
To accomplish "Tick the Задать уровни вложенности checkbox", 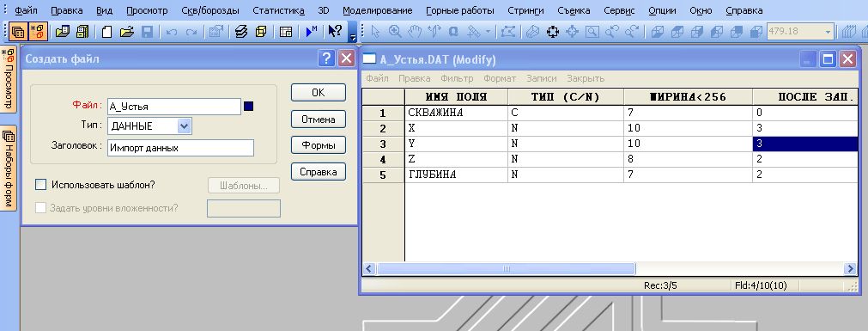I will pos(40,208).
